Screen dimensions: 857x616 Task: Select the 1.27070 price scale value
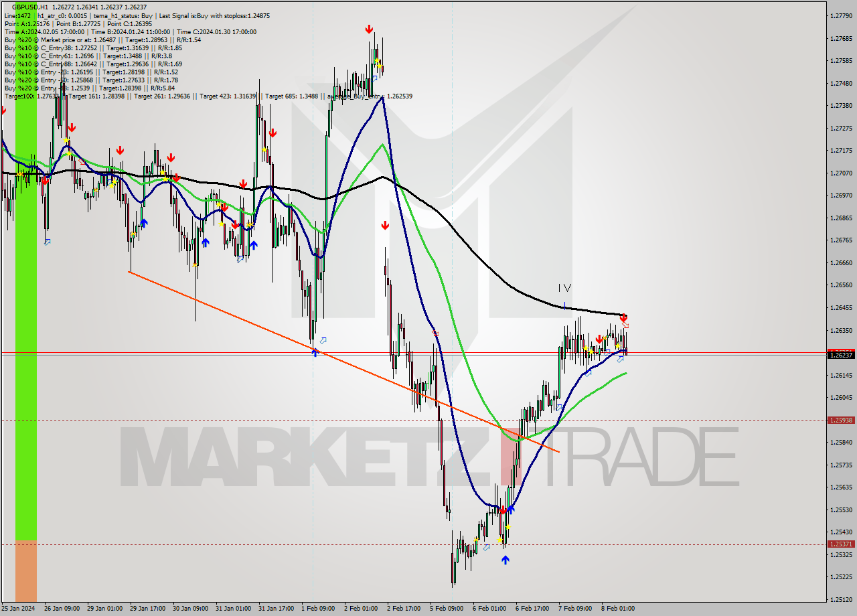coord(842,173)
